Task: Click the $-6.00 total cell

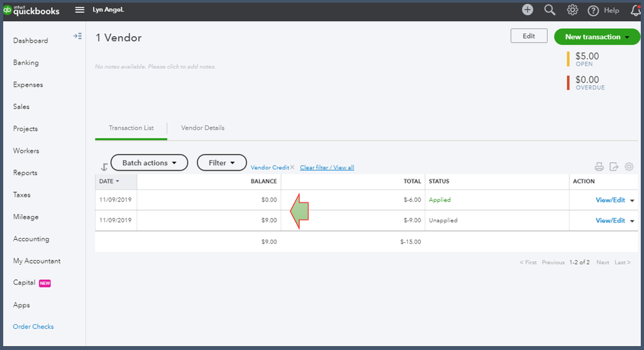Action: click(x=412, y=200)
